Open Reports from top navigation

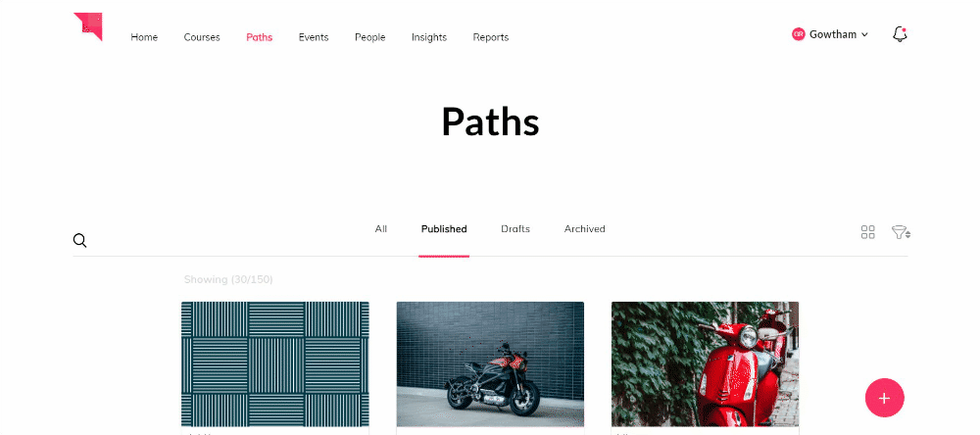tap(491, 37)
